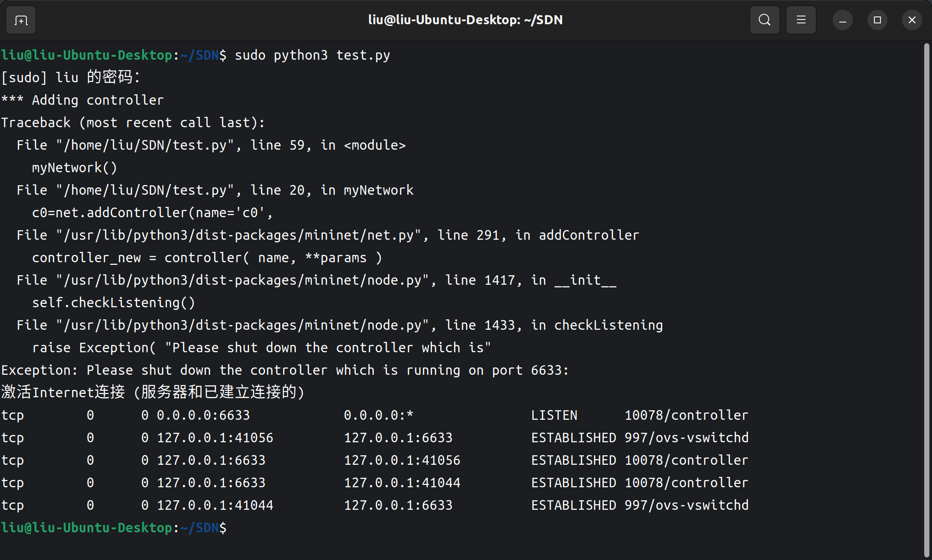Click the 'line 1433, in checkListening' line
This screenshot has height=560, width=932.
click(x=340, y=325)
